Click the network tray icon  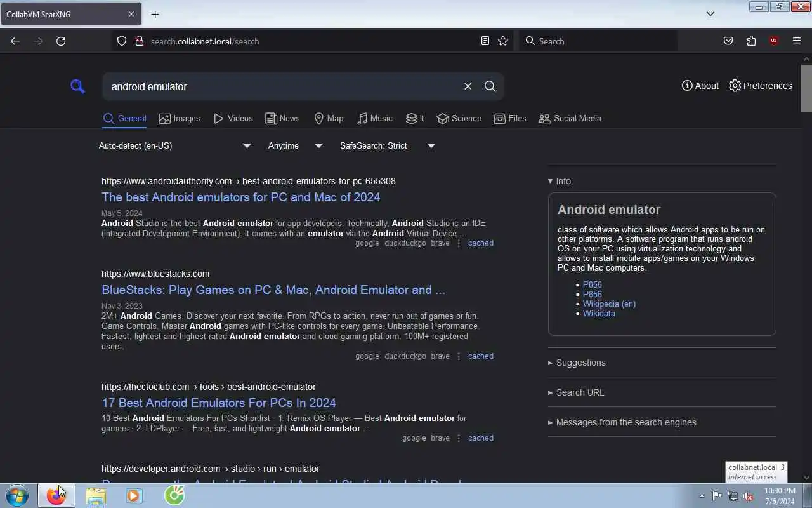click(x=733, y=497)
